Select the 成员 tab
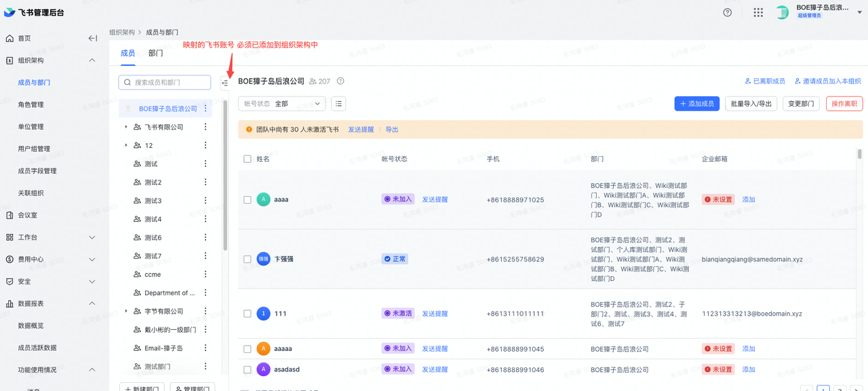 [x=127, y=53]
